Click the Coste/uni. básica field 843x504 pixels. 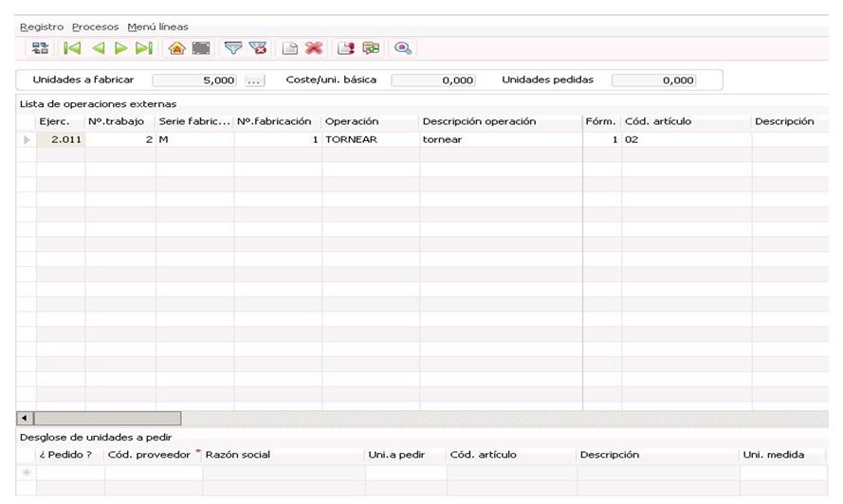tap(433, 81)
